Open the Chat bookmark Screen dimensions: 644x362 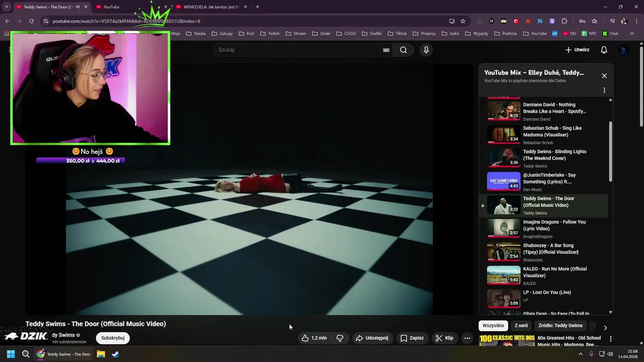pos(610,34)
